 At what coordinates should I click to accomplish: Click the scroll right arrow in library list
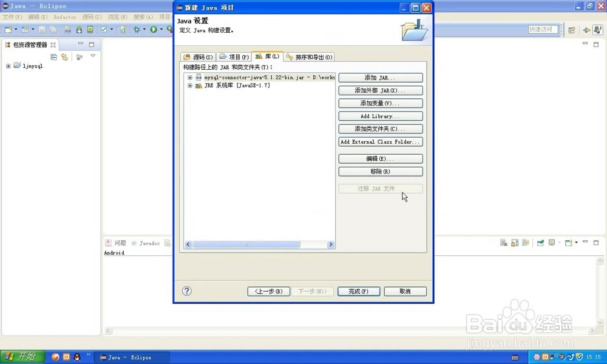pyautogui.click(x=331, y=244)
